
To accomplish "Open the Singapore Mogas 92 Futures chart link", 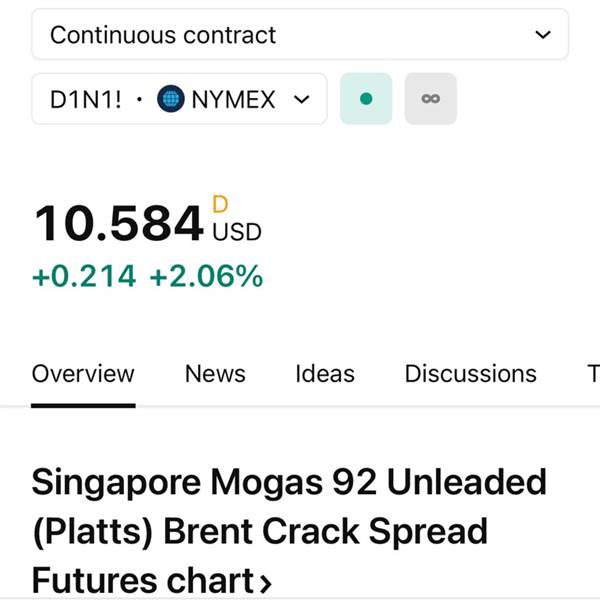I will click(x=289, y=531).
